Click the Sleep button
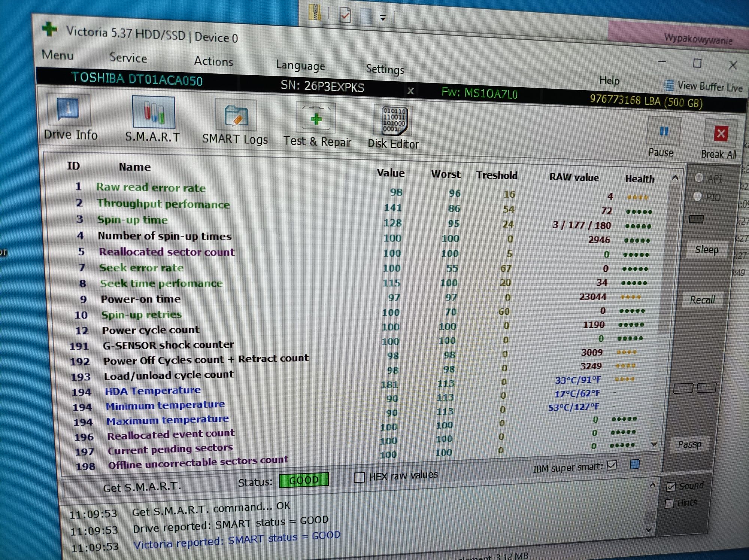The image size is (749, 560). [707, 250]
